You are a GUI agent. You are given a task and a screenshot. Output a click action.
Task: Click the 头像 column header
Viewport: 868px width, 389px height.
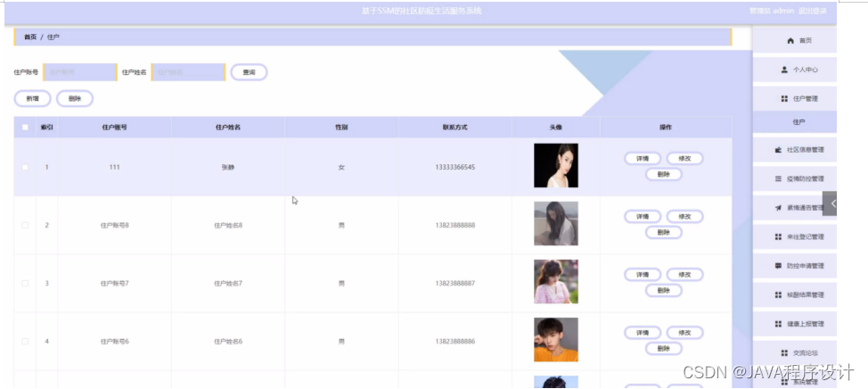point(556,127)
